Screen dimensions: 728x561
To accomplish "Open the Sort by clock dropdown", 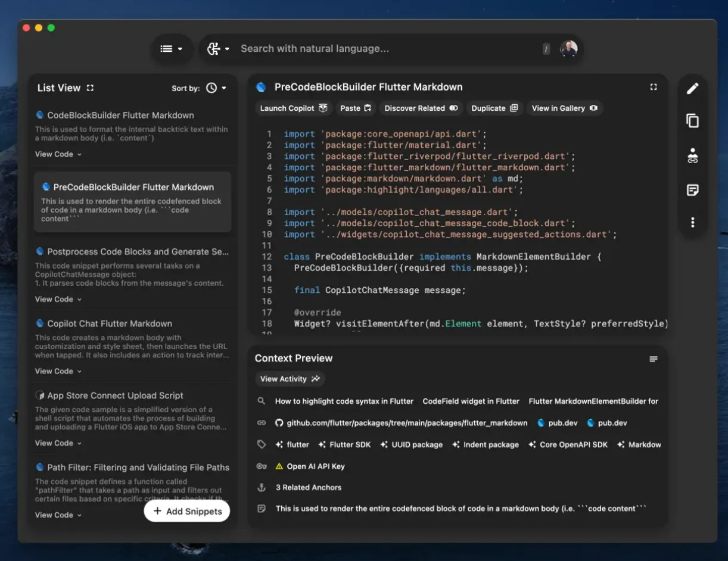I will (216, 88).
